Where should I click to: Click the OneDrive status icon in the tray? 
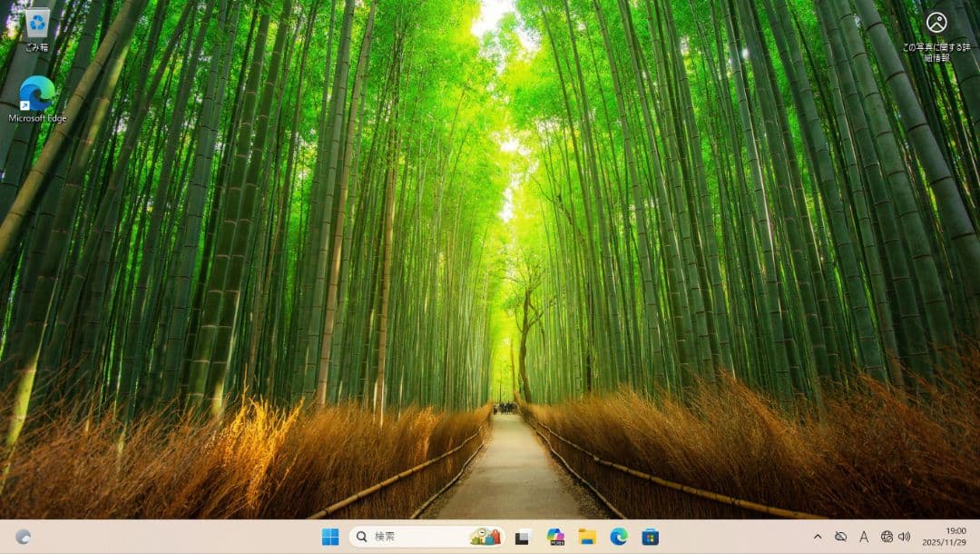tap(839, 538)
